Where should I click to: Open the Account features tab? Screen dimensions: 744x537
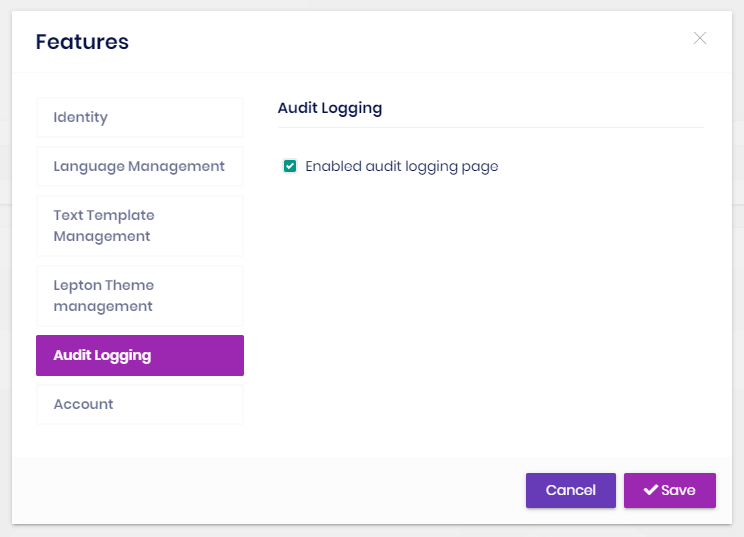(x=139, y=404)
